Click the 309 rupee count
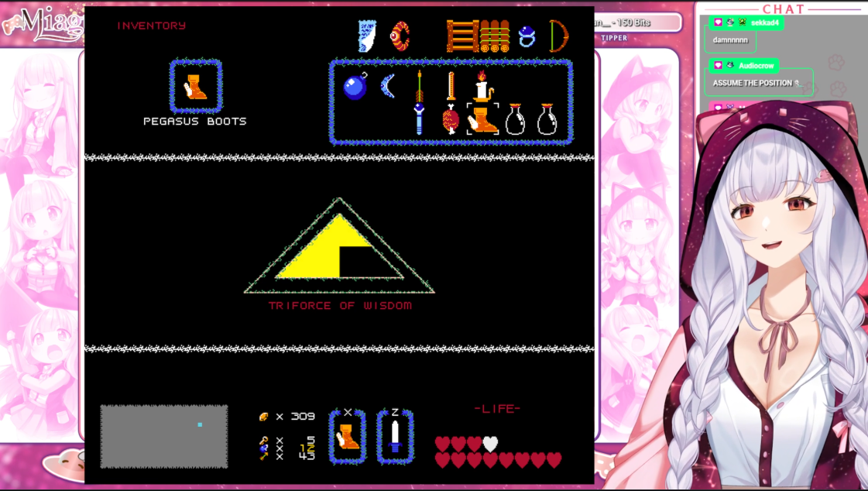This screenshot has height=491, width=868. tap(303, 417)
